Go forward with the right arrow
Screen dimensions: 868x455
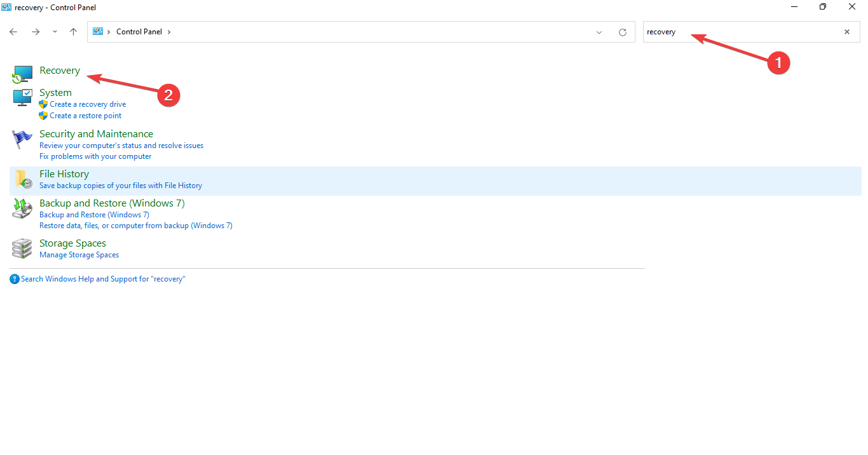point(36,32)
